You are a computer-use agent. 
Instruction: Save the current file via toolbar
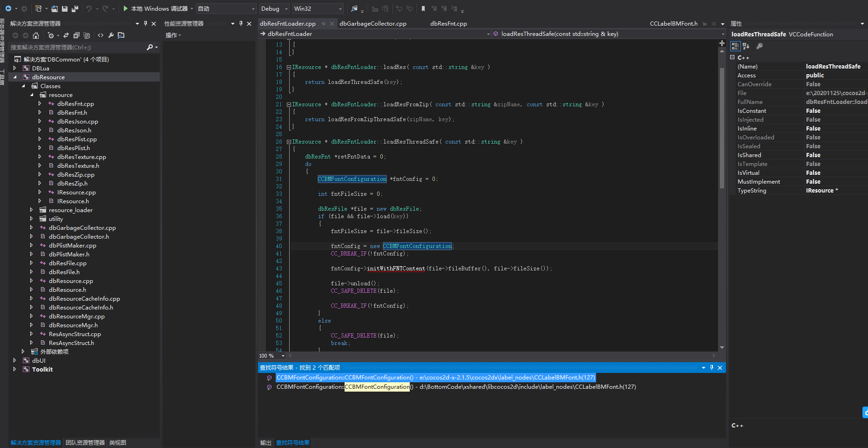(x=65, y=8)
